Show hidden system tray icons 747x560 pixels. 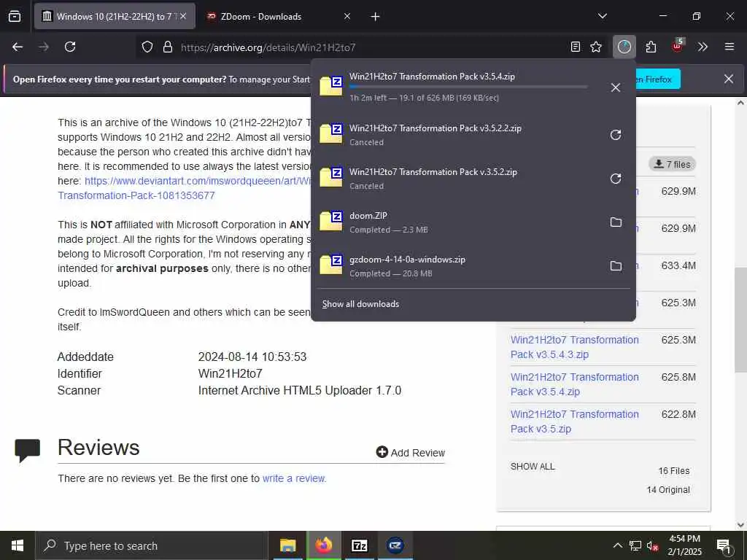(x=617, y=545)
